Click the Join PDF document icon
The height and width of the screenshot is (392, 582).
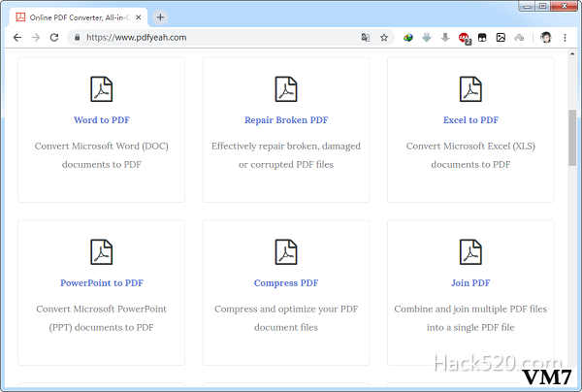coord(470,252)
